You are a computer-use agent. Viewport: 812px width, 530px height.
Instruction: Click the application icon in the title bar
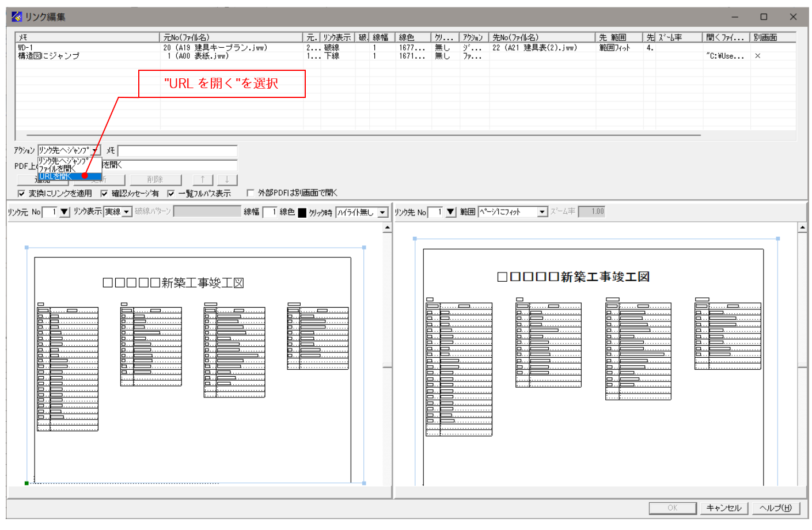[16, 17]
